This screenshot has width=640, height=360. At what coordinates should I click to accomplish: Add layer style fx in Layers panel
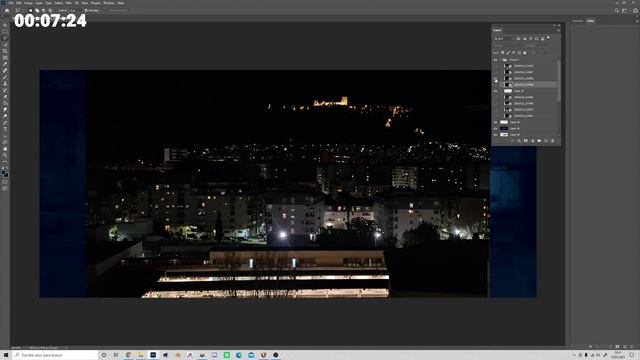[x=519, y=140]
